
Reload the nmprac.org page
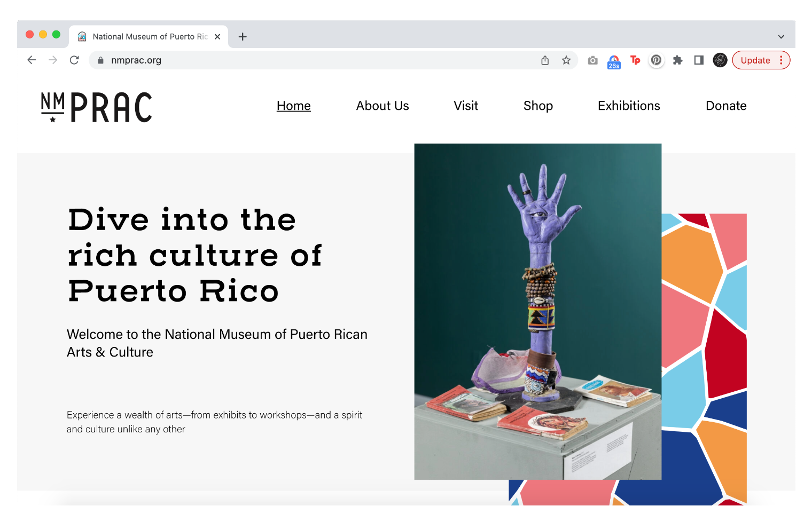pos(74,60)
